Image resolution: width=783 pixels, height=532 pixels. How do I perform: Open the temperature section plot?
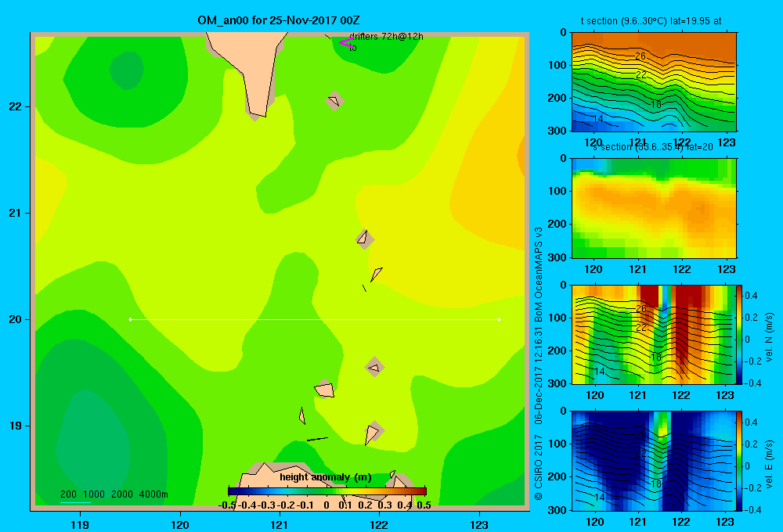tap(654, 82)
